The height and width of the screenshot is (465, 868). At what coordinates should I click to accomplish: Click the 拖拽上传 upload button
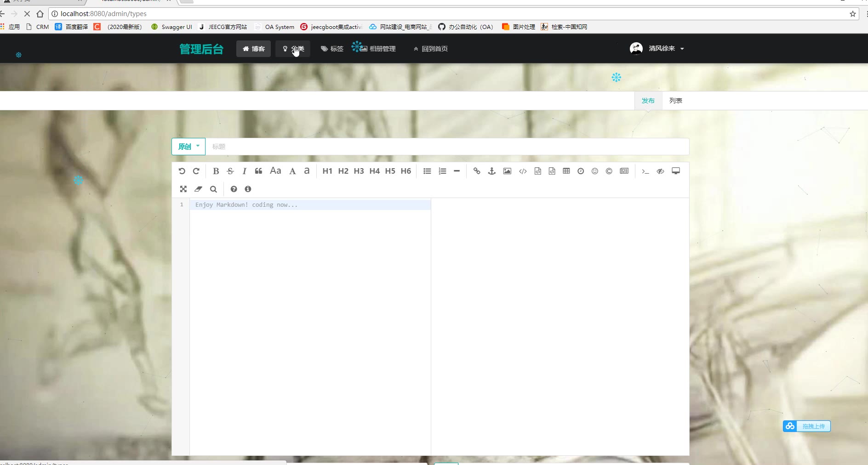point(807,426)
